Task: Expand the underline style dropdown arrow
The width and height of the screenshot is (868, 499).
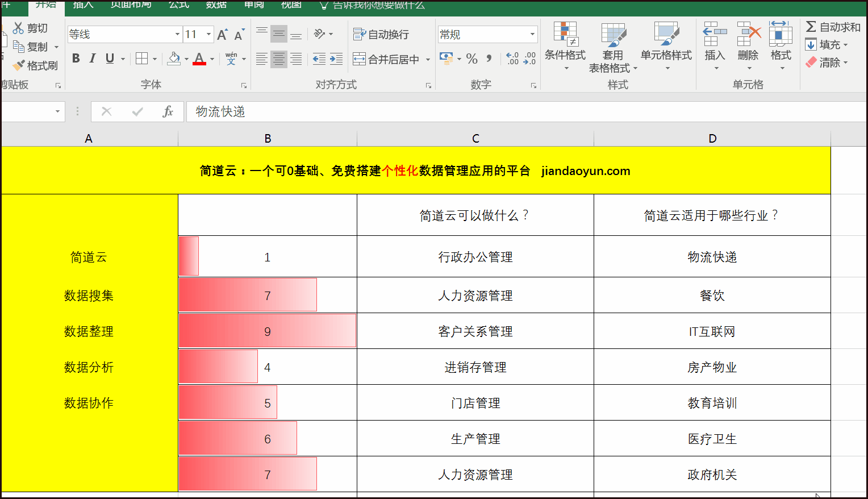Action: coord(123,59)
